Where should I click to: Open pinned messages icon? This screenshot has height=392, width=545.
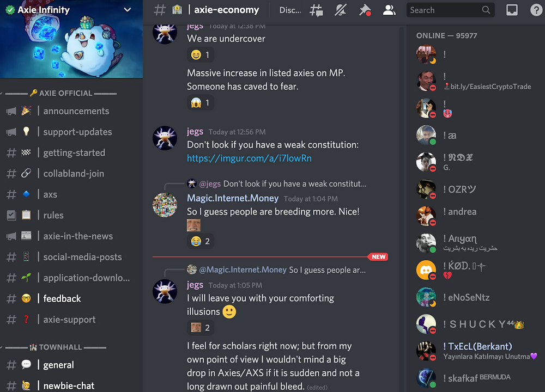pos(365,10)
